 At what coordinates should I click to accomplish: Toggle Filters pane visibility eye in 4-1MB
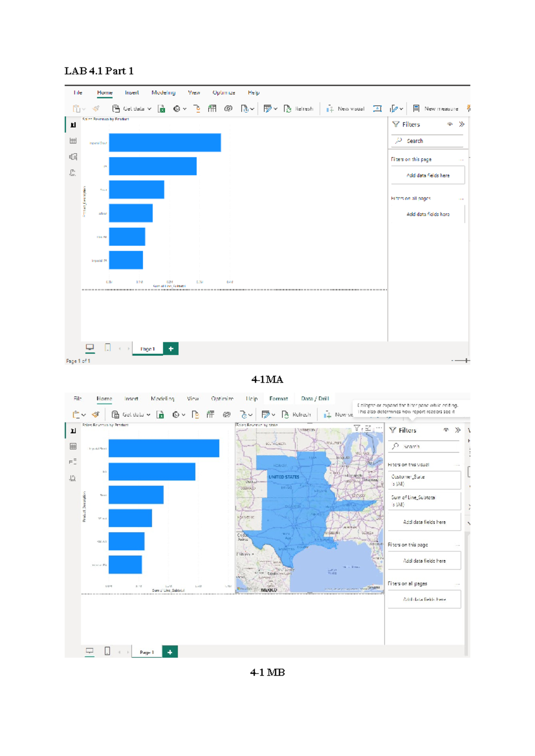pos(446,430)
